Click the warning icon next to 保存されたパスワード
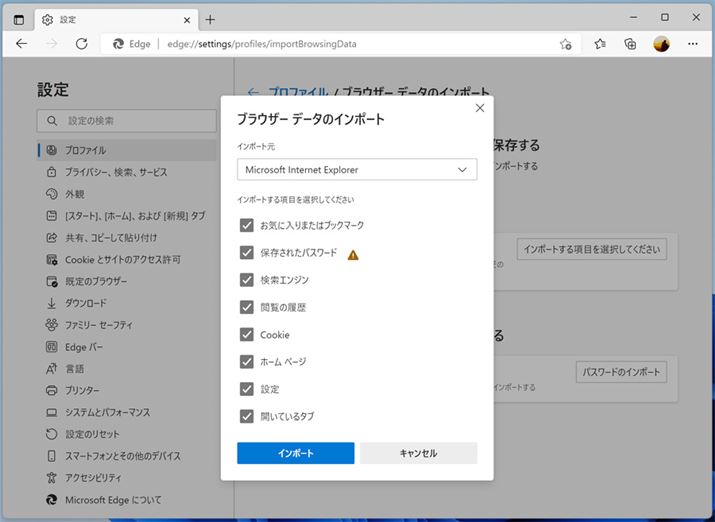715x522 pixels. [353, 254]
